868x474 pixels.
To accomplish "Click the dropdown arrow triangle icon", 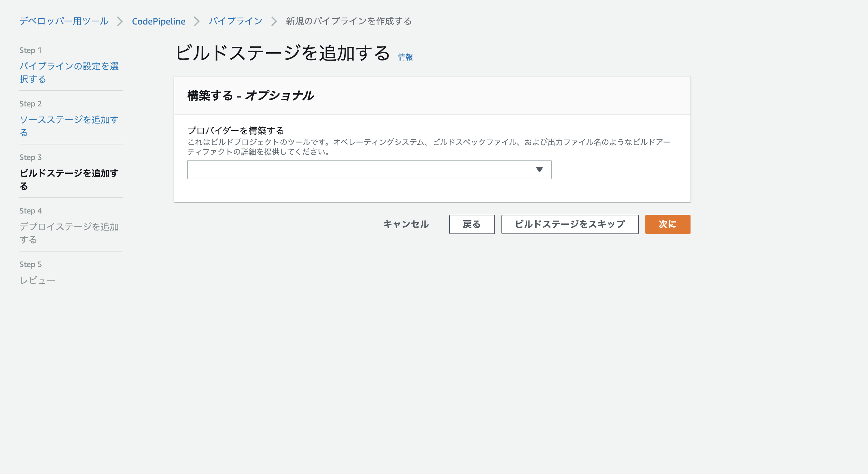I will [x=539, y=170].
